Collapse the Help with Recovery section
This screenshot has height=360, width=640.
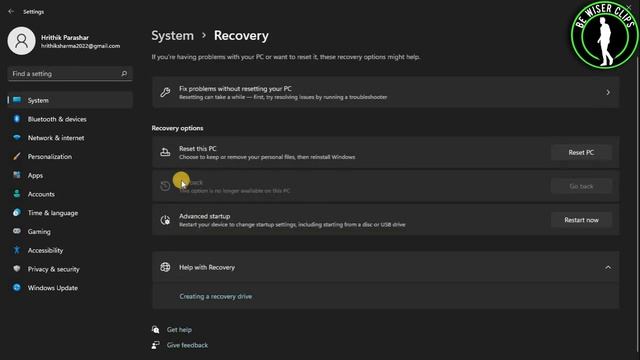608,267
